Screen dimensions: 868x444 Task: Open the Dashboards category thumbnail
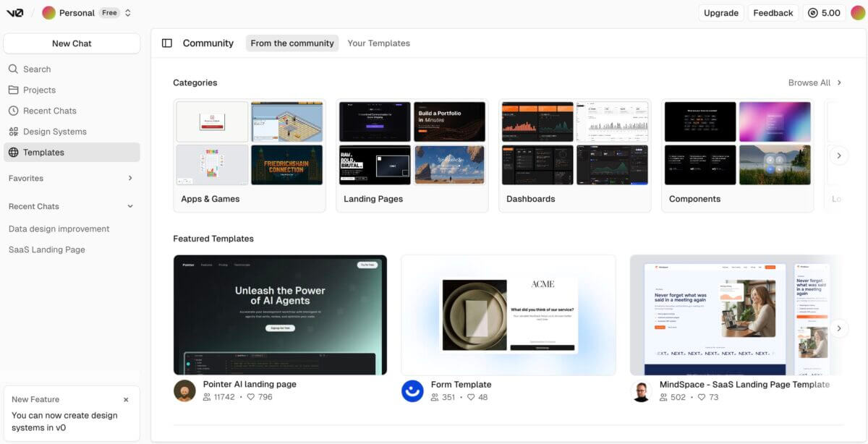(575, 143)
